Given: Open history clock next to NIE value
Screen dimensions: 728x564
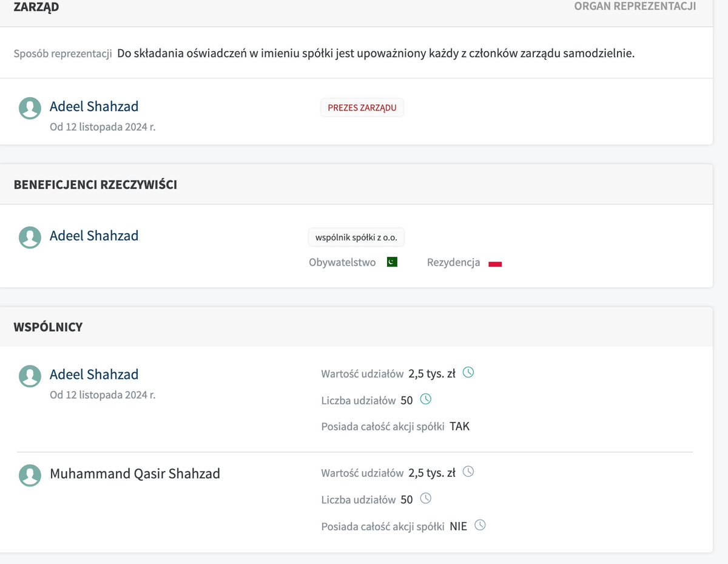Looking at the screenshot, I should [480, 525].
